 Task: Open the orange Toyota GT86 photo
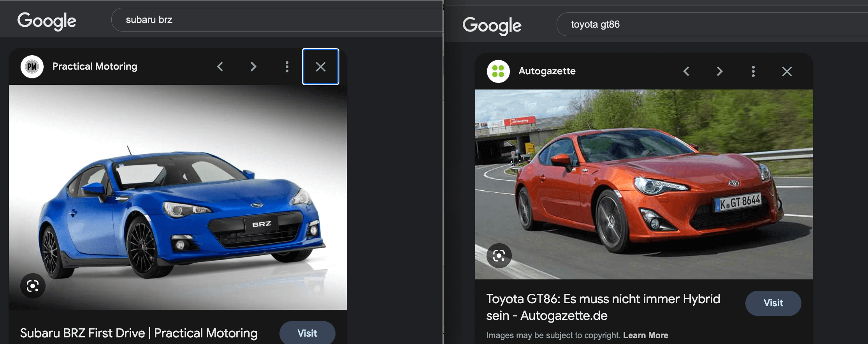coord(644,184)
